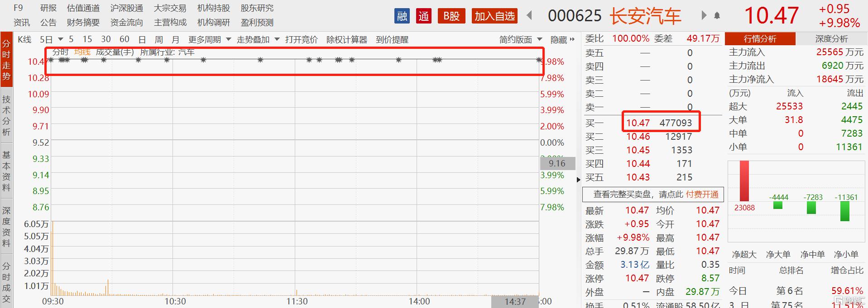Click the 通 stock connect badge

click(423, 16)
